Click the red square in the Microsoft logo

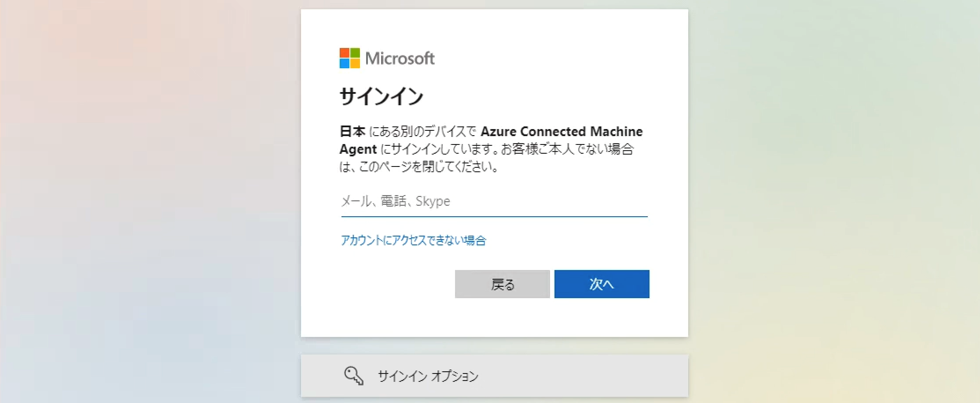(344, 53)
